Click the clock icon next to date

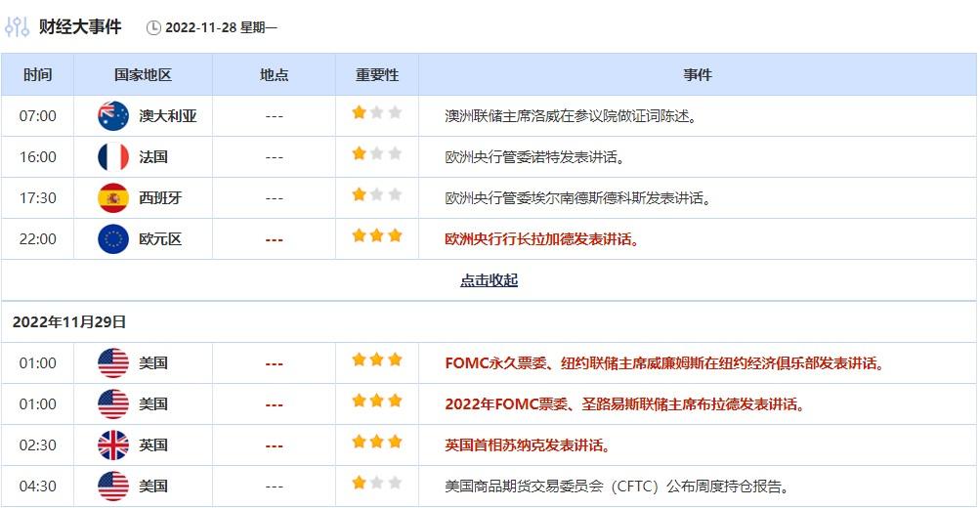tap(153, 28)
